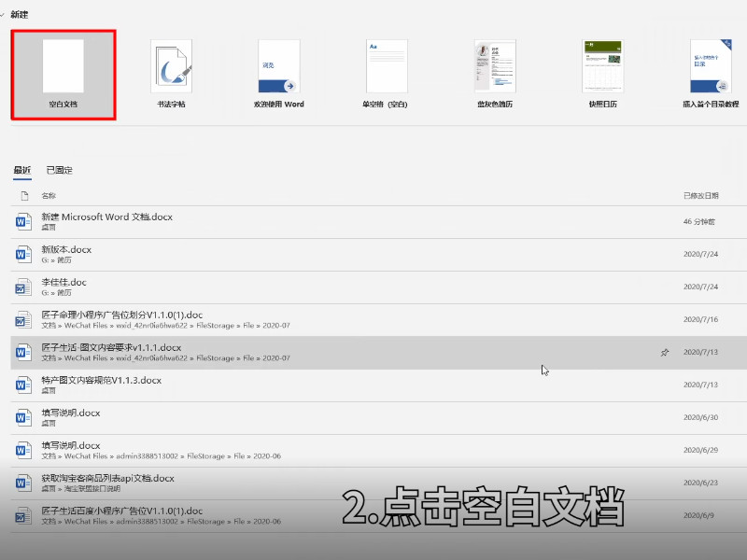Pin 匠子生活-图文内容要求v1.1.1.docx to list
This screenshot has width=747, height=560.
[665, 353]
